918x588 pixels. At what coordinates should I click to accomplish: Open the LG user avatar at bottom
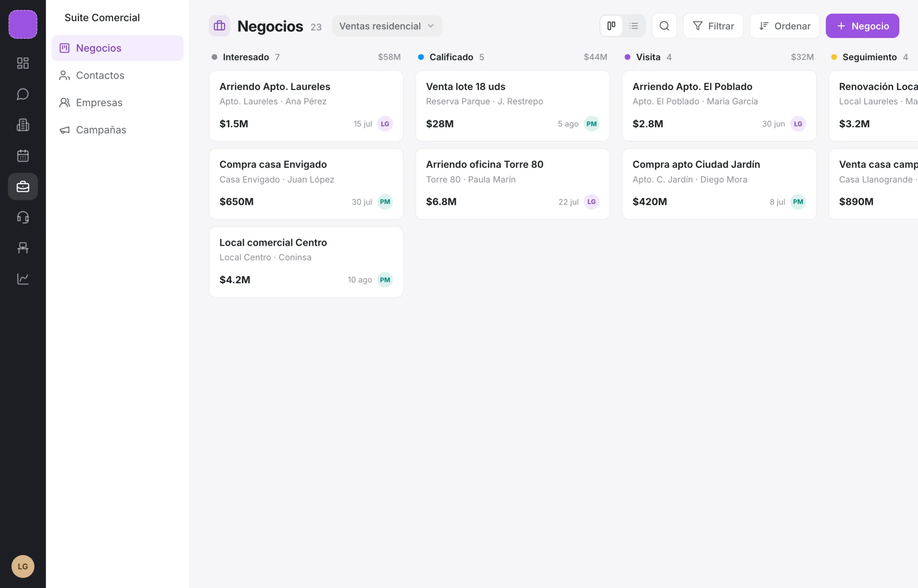(23, 566)
